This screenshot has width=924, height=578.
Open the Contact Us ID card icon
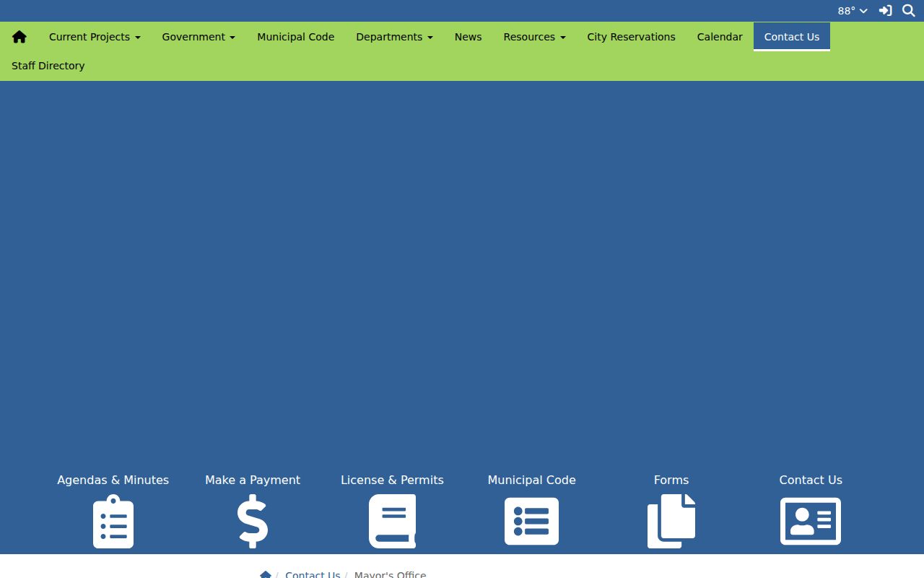tap(811, 522)
